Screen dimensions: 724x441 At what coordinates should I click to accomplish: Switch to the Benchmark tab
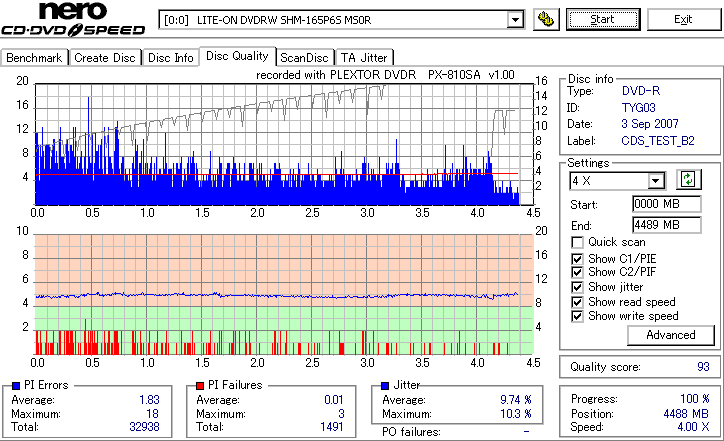coord(34,58)
